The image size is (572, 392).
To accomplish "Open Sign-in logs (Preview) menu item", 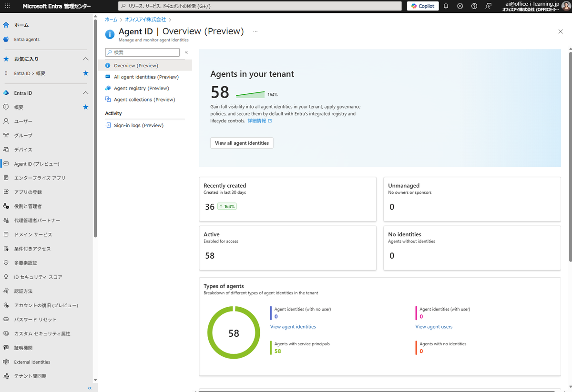I will (x=138, y=125).
